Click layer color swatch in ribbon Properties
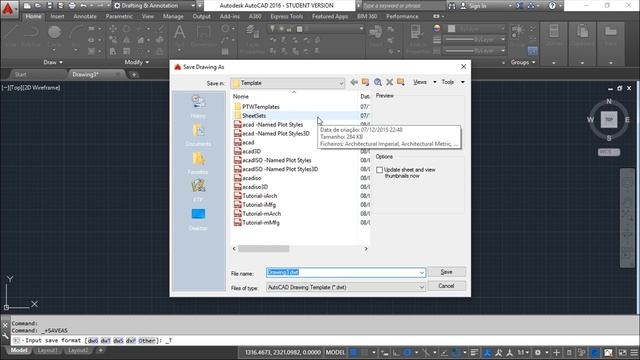 pos(451,29)
